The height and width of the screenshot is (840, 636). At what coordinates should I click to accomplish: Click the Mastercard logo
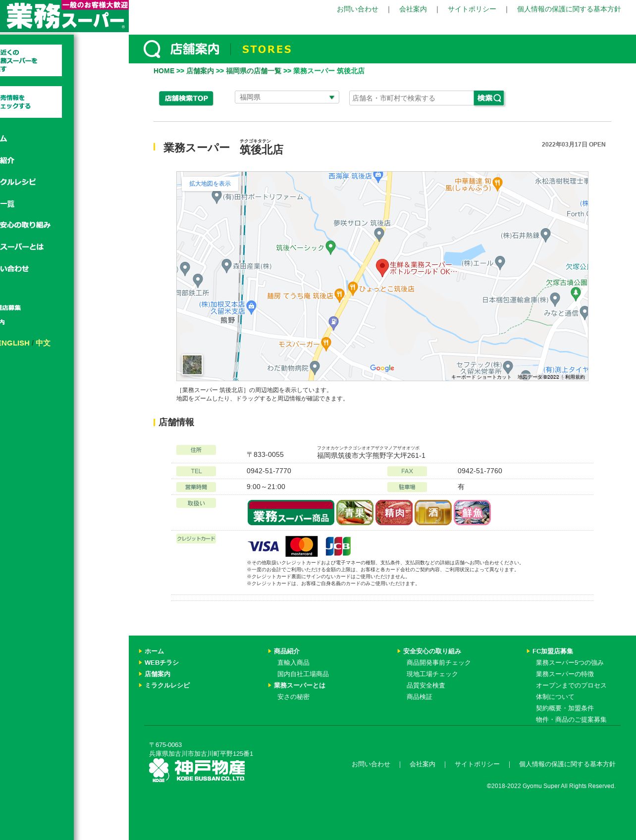click(302, 546)
